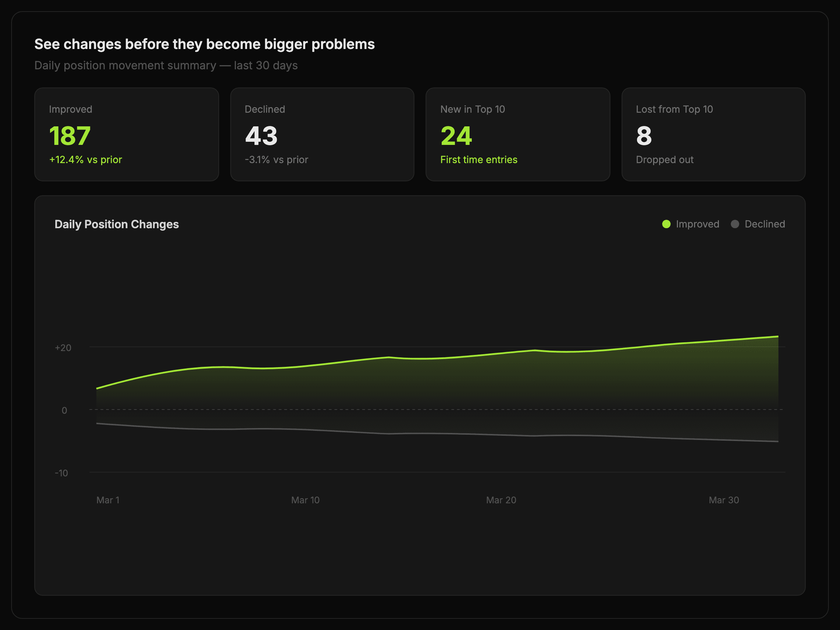The image size is (840, 630).
Task: Click the gray Declined legend dot
Action: click(x=735, y=224)
